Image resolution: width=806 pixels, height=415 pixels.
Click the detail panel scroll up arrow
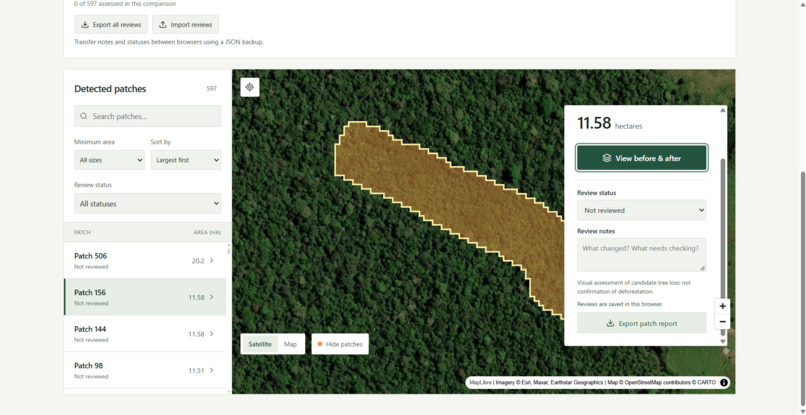[x=723, y=110]
